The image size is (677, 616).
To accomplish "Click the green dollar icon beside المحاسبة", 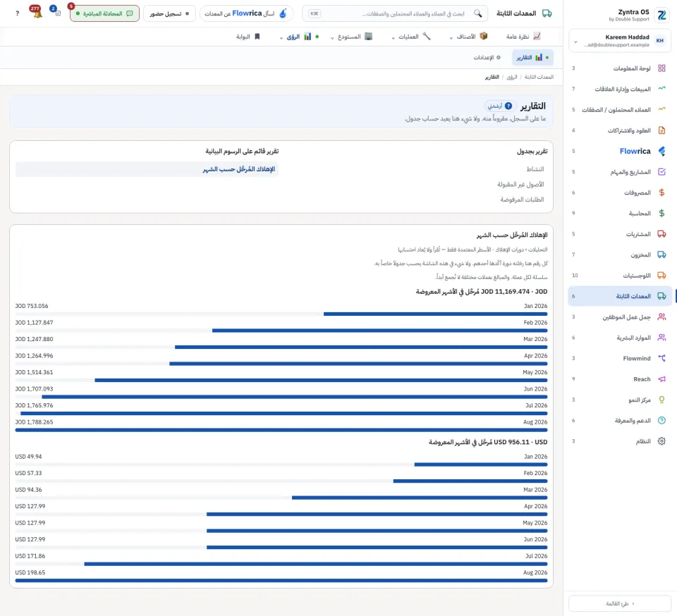I will coord(661,213).
